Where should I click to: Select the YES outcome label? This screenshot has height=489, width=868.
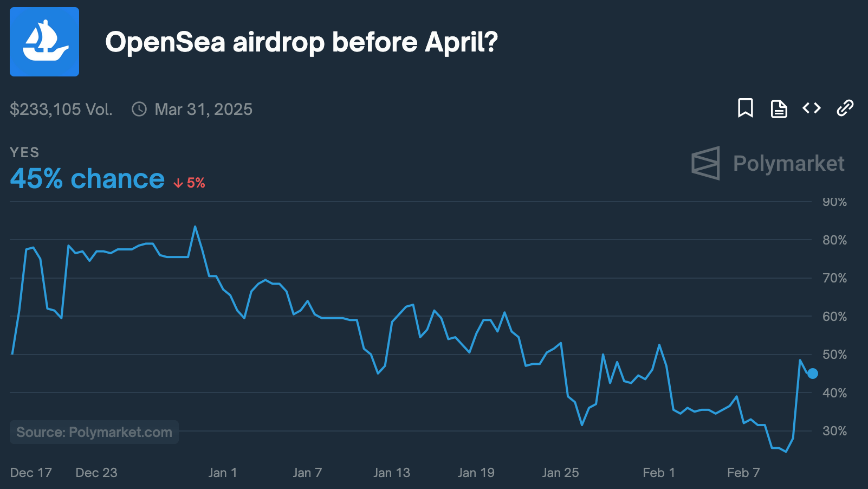click(x=24, y=152)
